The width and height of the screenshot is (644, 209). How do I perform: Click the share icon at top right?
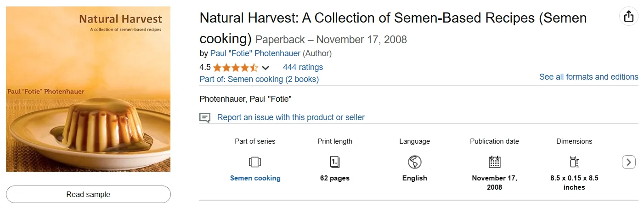629,17
